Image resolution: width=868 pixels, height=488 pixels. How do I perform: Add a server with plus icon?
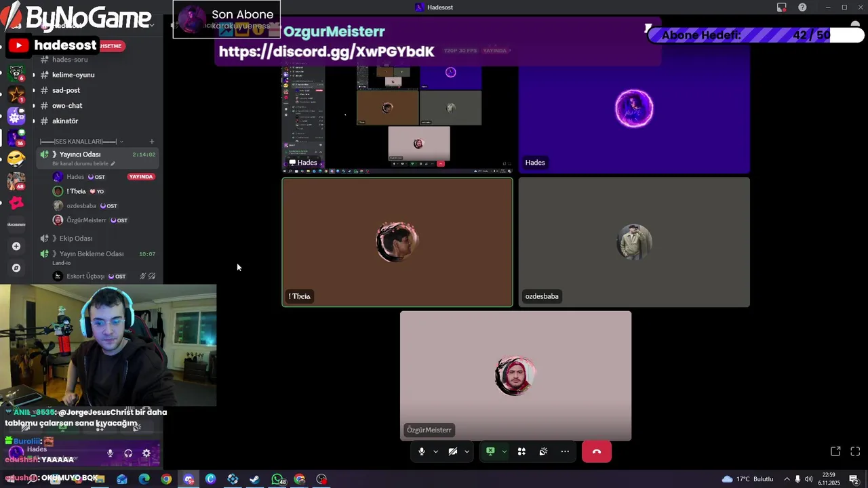[x=16, y=246]
